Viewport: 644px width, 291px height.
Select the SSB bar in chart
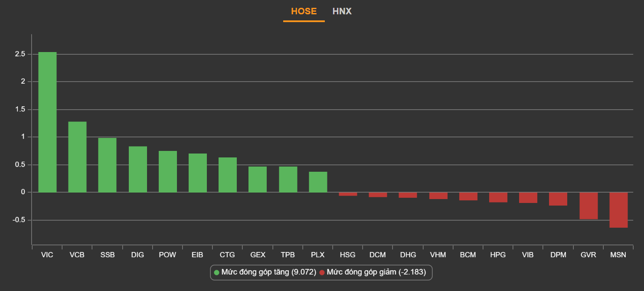tap(108, 165)
